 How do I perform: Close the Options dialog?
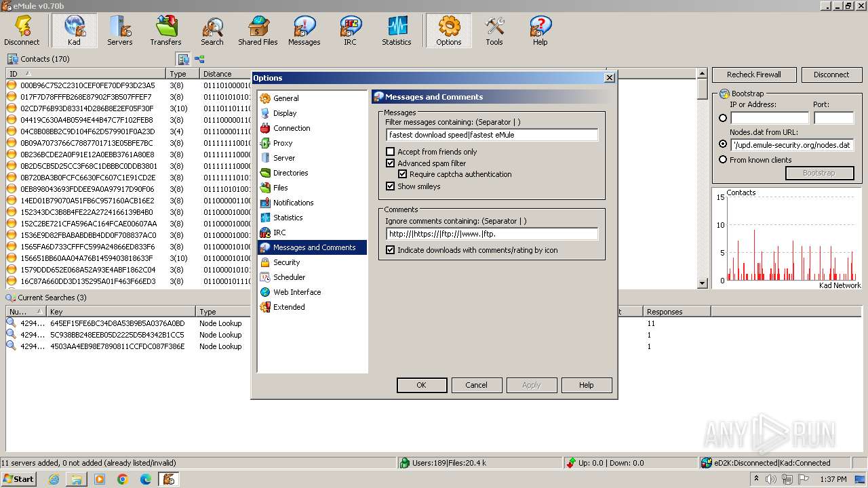pyautogui.click(x=609, y=78)
